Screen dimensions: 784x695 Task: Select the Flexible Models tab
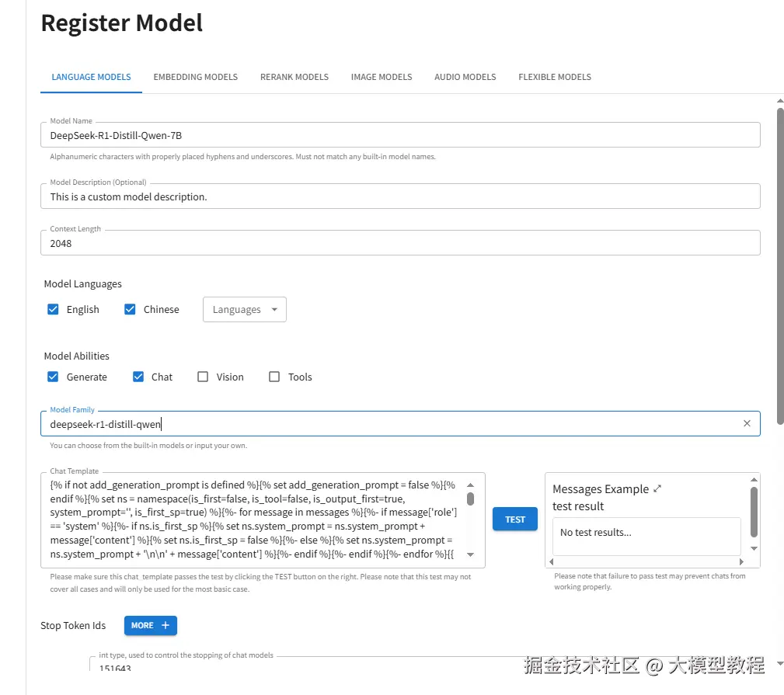pyautogui.click(x=555, y=77)
